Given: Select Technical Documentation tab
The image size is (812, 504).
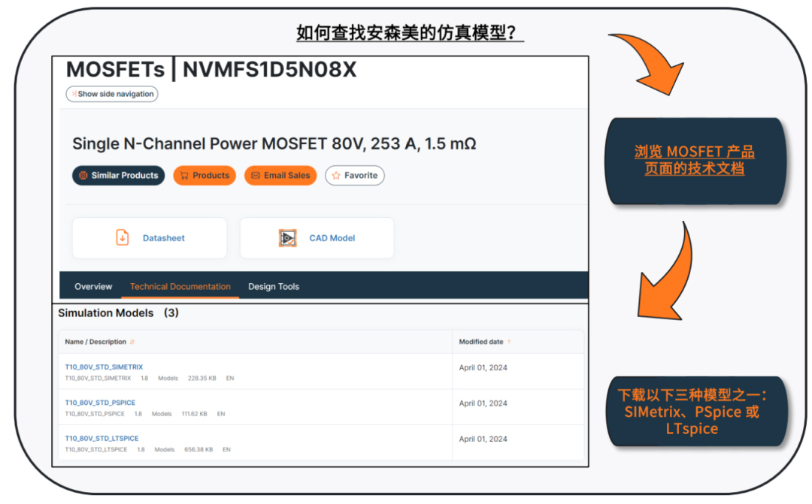Looking at the screenshot, I should [x=180, y=286].
